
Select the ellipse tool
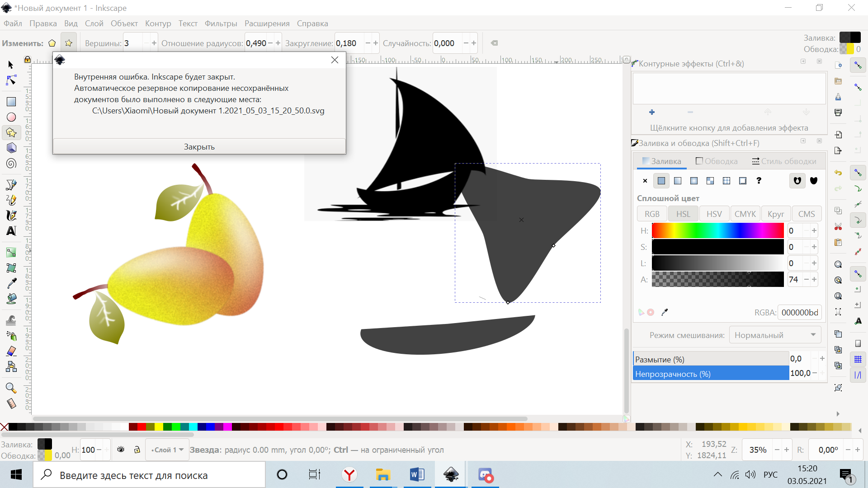[11, 117]
